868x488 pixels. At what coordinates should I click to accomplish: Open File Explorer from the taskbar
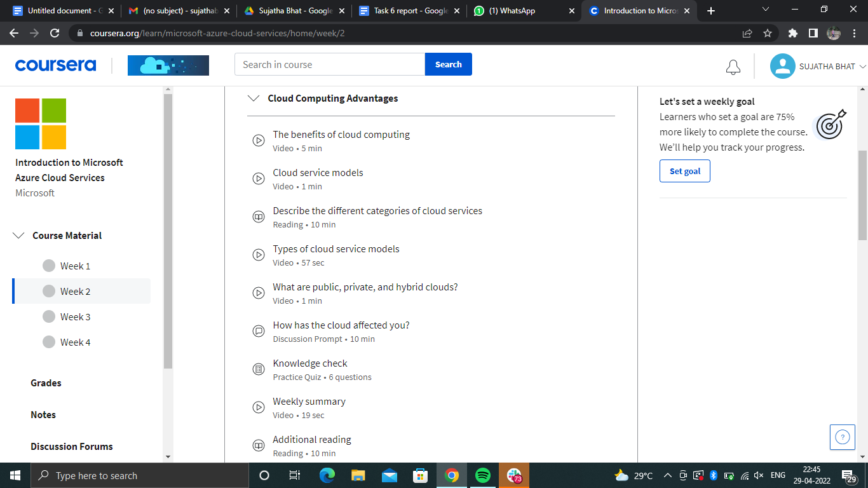pos(358,475)
